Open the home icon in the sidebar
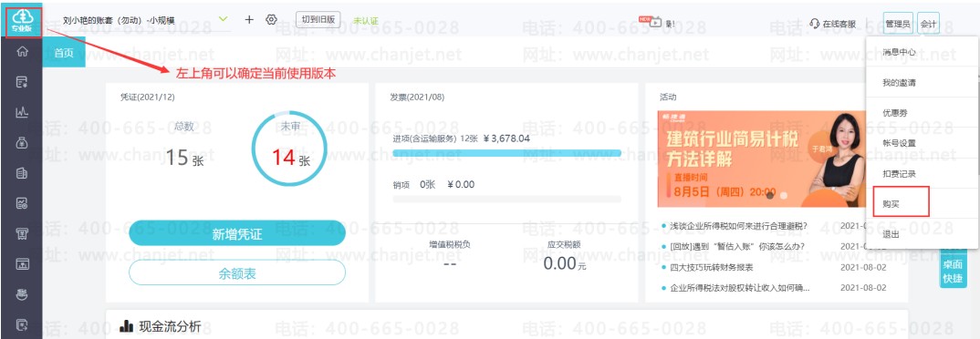 pyautogui.click(x=22, y=52)
